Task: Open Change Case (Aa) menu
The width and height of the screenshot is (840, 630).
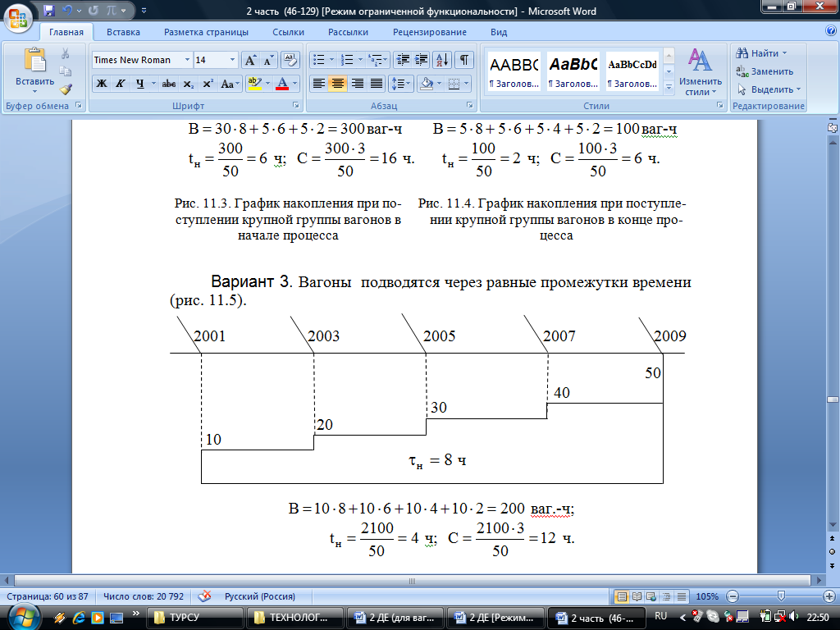Action: pyautogui.click(x=230, y=84)
